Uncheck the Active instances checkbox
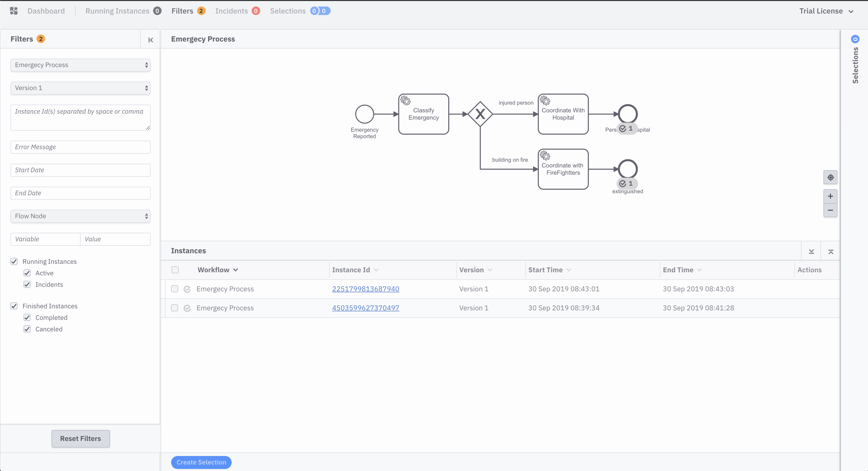This screenshot has width=868, height=471. [x=27, y=273]
